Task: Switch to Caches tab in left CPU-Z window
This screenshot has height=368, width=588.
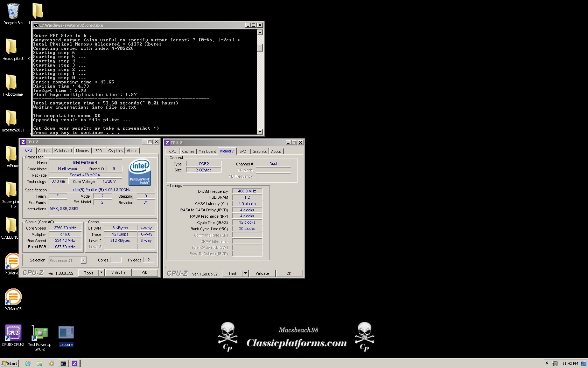Action: click(44, 151)
